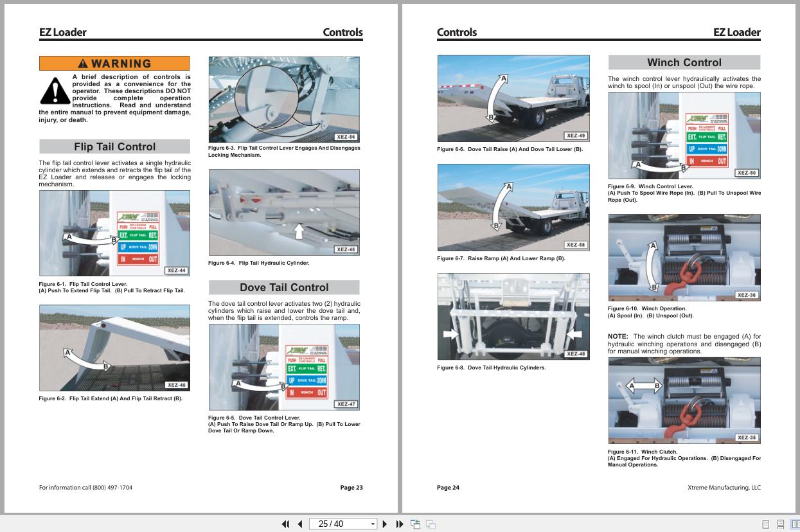The height and width of the screenshot is (532, 800).
Task: Click the next view icon
Action: [x=431, y=524]
